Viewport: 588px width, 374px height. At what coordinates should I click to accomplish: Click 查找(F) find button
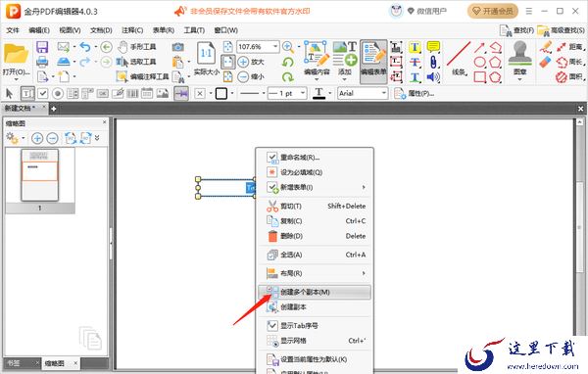(517, 30)
